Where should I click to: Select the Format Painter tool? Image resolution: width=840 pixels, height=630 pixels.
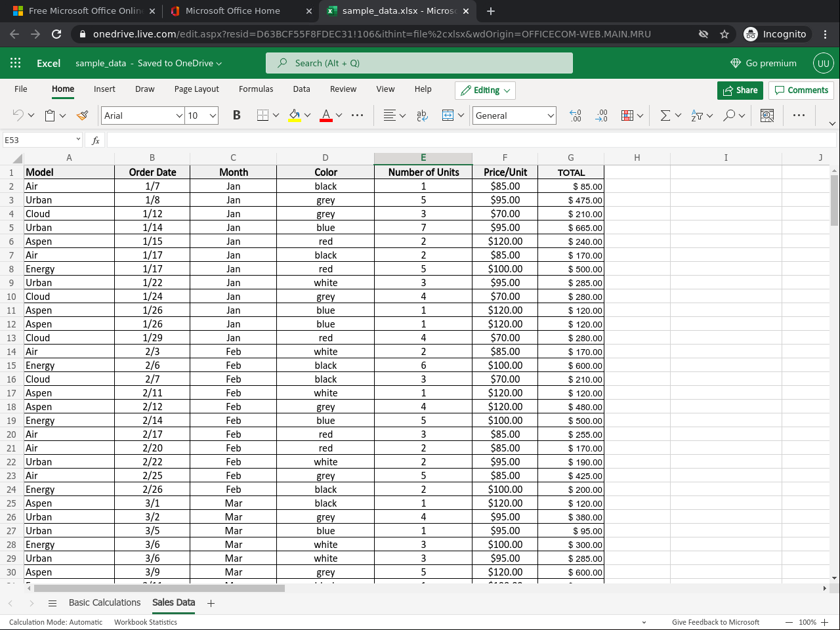click(83, 115)
